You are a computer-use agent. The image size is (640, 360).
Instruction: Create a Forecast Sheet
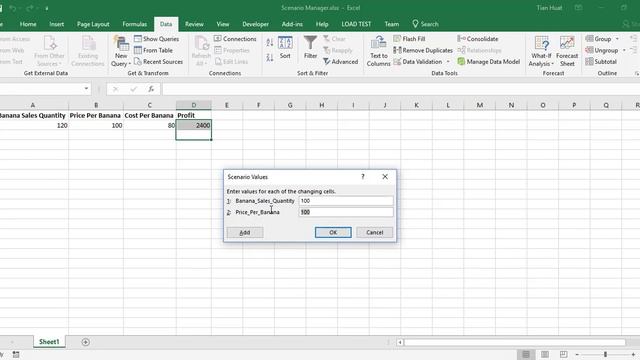567,51
